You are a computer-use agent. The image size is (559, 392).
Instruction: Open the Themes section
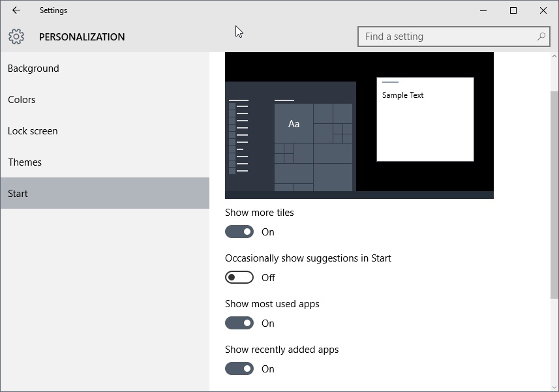pos(105,162)
